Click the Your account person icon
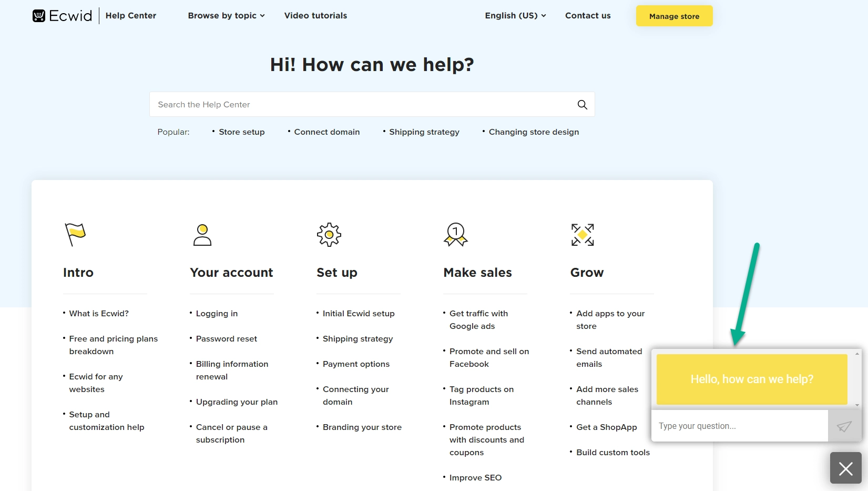This screenshot has height=491, width=868. [x=202, y=235]
